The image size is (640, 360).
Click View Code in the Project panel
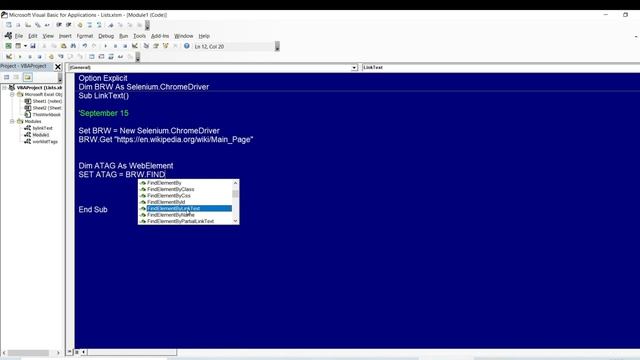[7, 77]
